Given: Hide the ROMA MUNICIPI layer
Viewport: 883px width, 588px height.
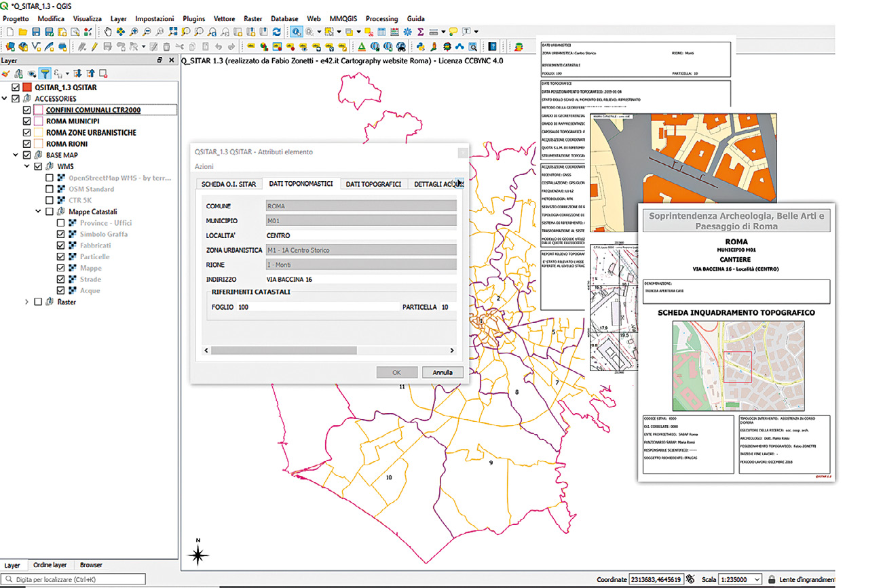Looking at the screenshot, I should coord(27,121).
